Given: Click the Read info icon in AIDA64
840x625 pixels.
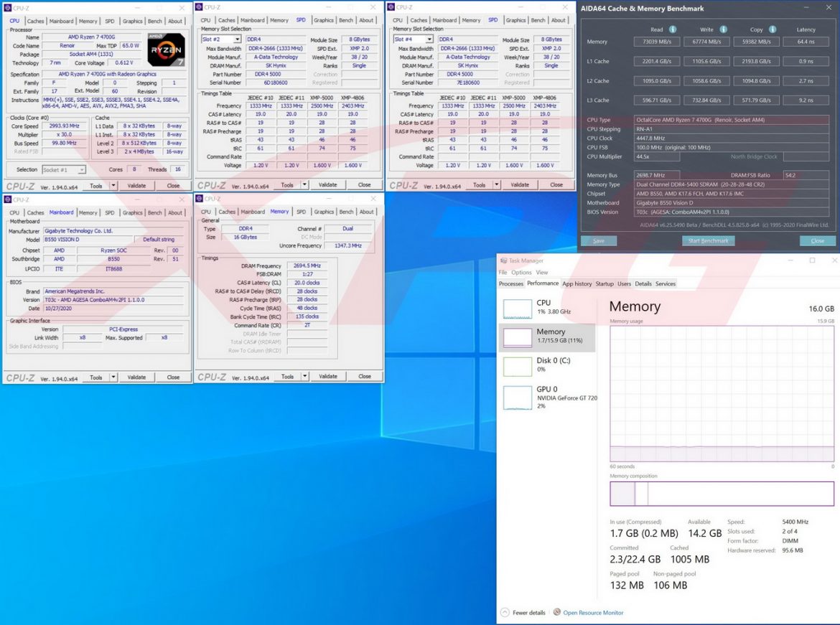Looking at the screenshot, I should pyautogui.click(x=672, y=29).
